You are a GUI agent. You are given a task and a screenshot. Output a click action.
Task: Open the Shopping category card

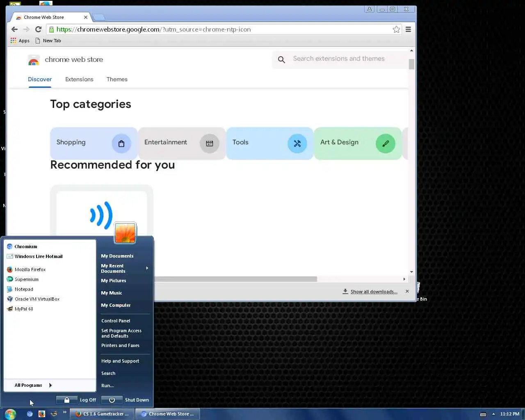(94, 143)
